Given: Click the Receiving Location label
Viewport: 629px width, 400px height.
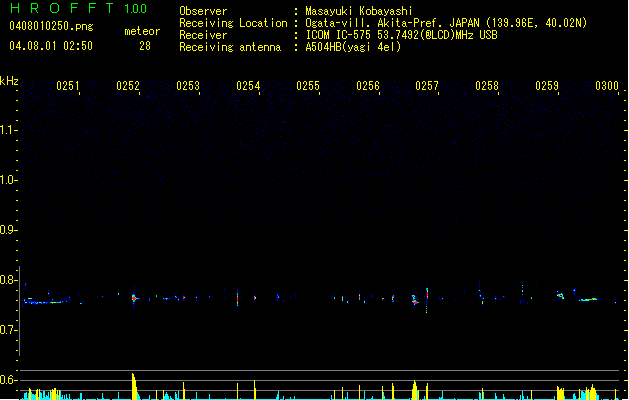Looking at the screenshot, I should (233, 23).
